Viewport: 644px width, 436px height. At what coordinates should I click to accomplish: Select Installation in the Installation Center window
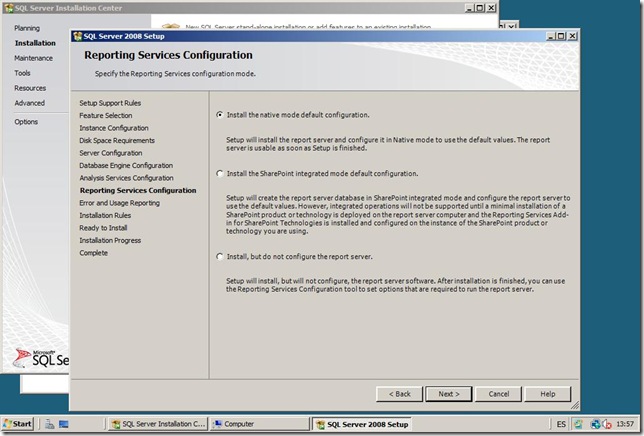[x=35, y=43]
